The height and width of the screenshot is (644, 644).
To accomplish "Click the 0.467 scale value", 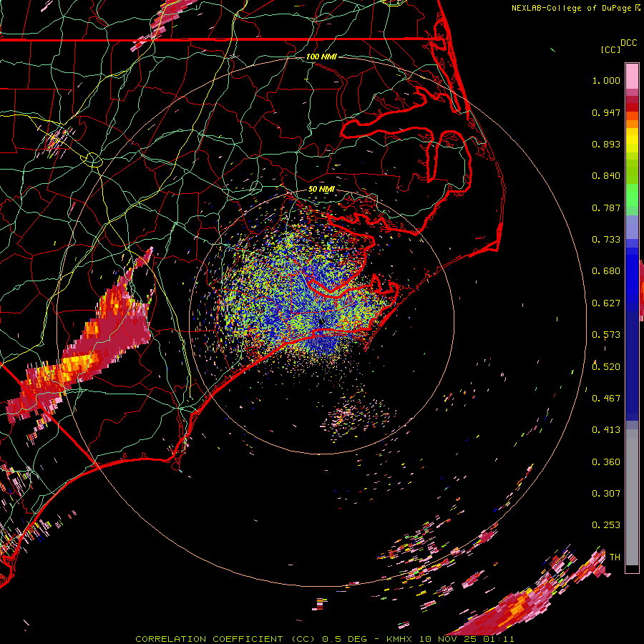I will pos(606,399).
